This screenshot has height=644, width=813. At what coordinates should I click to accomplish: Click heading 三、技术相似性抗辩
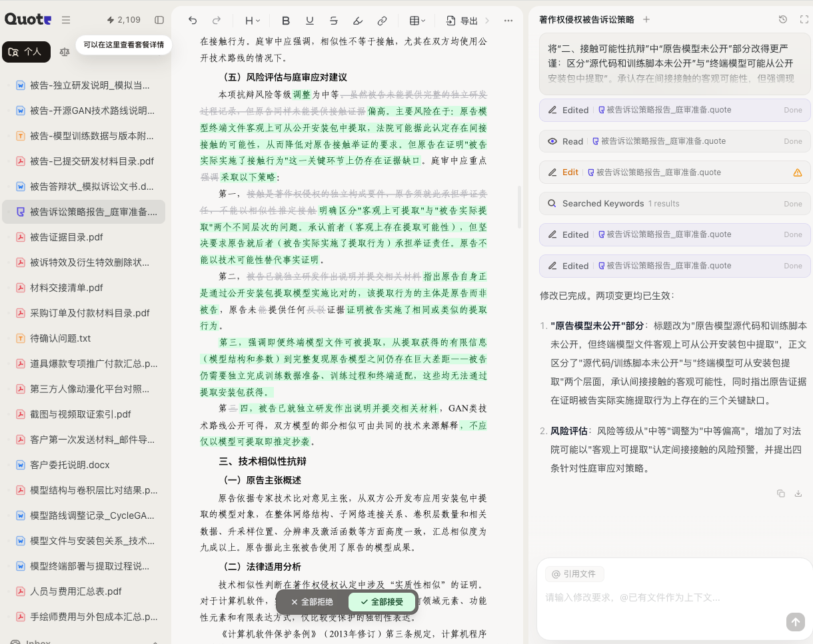coord(263,461)
